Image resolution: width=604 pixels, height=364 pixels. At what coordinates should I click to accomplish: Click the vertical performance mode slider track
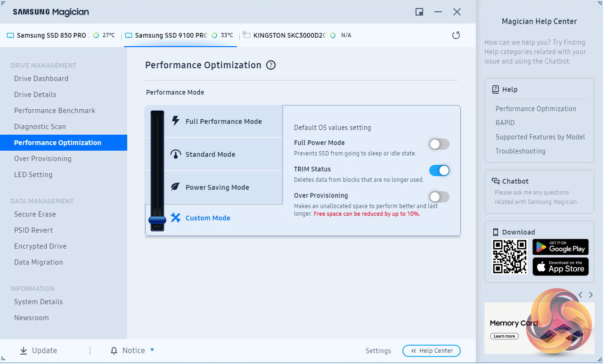click(157, 170)
